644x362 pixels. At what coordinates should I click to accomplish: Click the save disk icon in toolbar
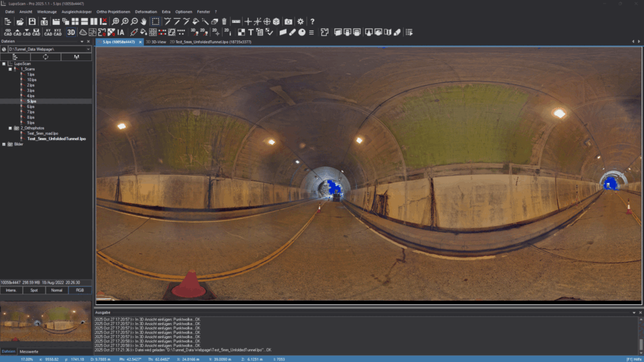[x=32, y=21]
